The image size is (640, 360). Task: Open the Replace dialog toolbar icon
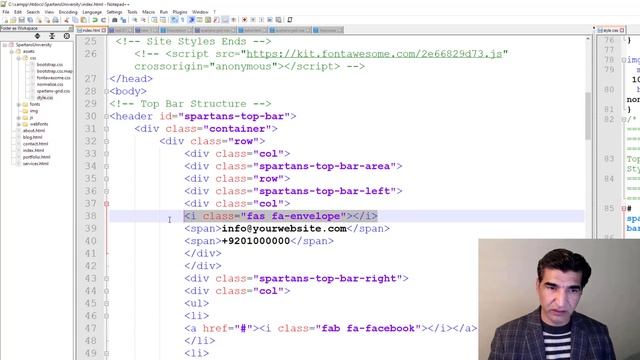pyautogui.click(x=123, y=20)
